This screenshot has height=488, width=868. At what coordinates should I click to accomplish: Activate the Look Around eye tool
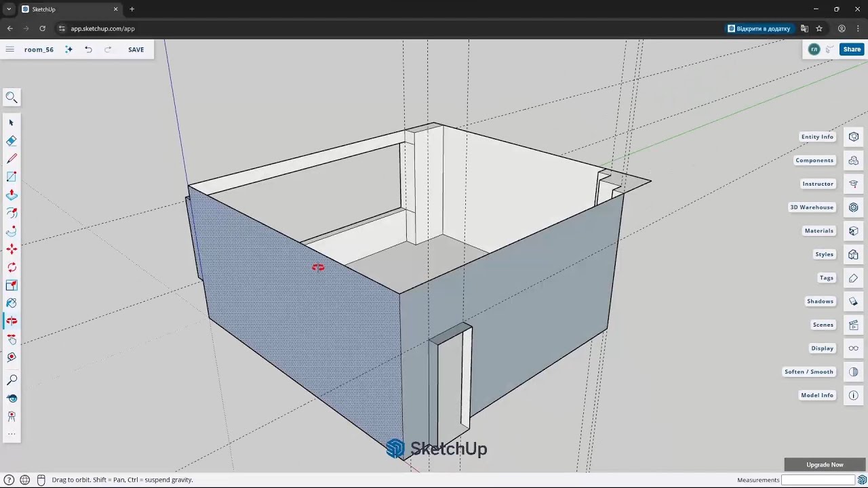coord(12,399)
